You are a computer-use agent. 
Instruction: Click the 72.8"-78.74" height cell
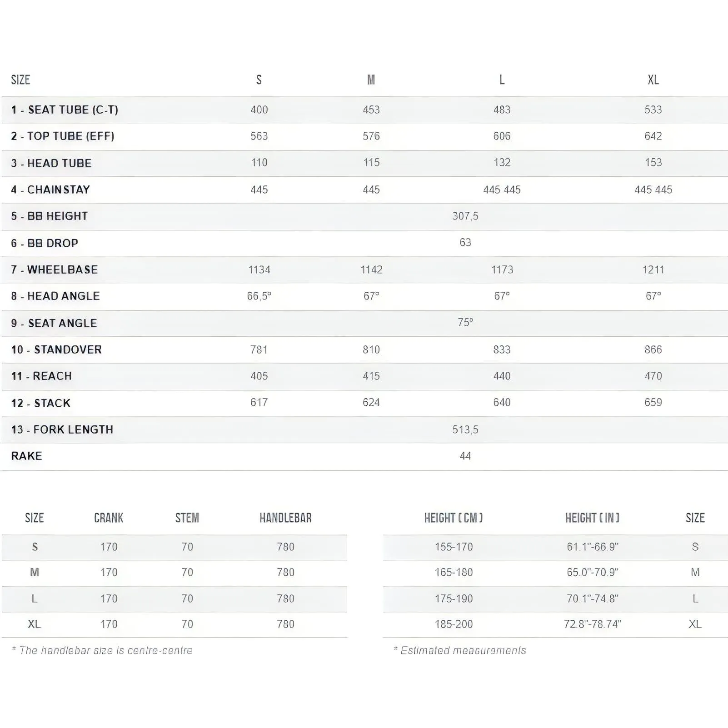[593, 624]
